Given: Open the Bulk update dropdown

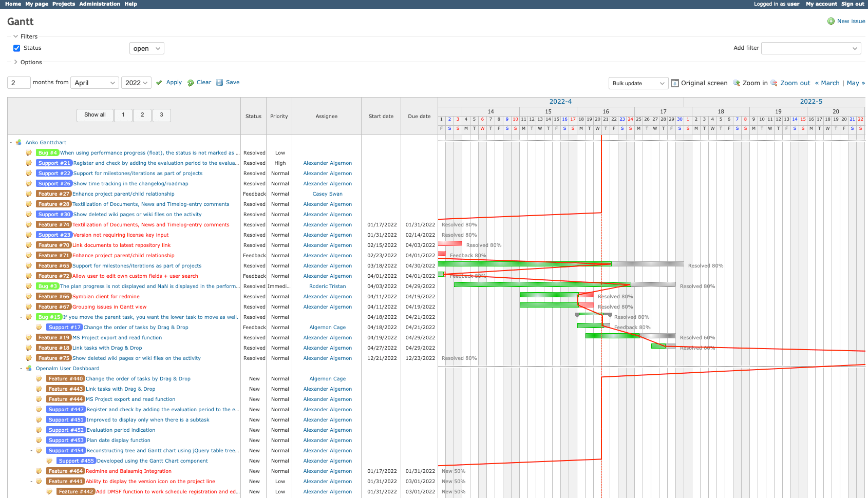Looking at the screenshot, I should [638, 83].
